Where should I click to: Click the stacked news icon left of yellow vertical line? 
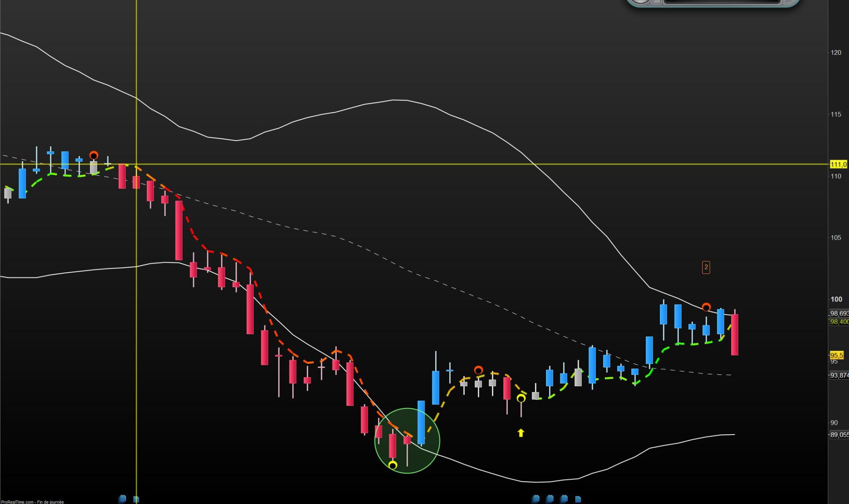(122, 499)
